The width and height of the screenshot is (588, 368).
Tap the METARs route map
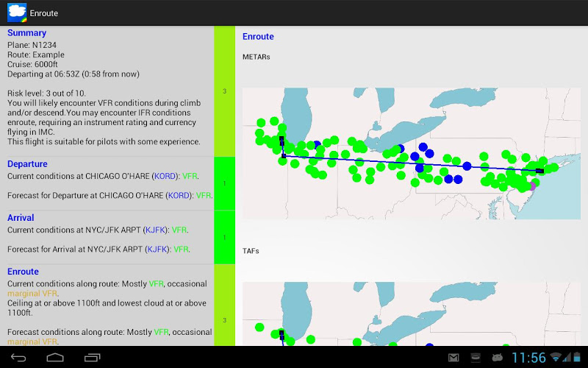[x=412, y=154]
